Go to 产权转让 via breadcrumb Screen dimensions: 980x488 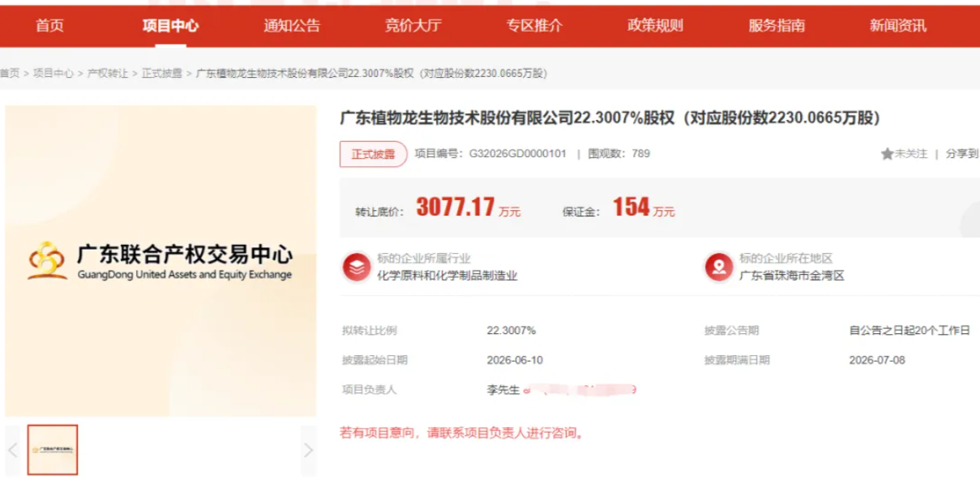click(x=108, y=74)
